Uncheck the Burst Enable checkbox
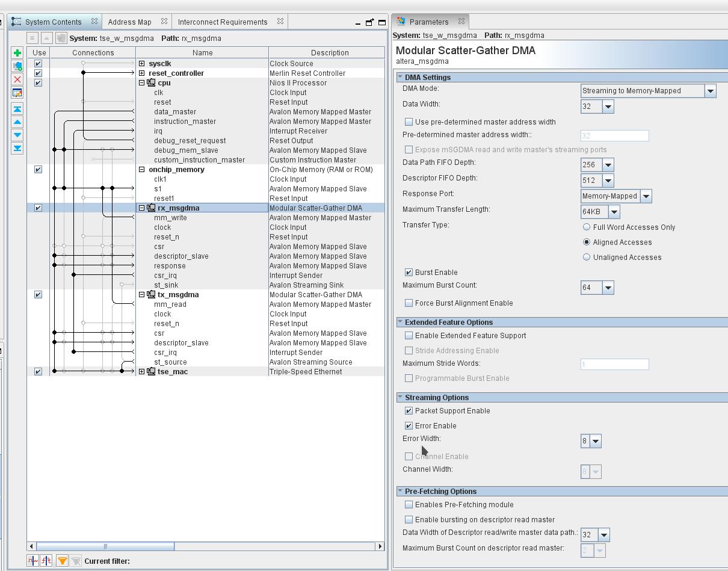Image resolution: width=728 pixels, height=571 pixels. coord(409,273)
